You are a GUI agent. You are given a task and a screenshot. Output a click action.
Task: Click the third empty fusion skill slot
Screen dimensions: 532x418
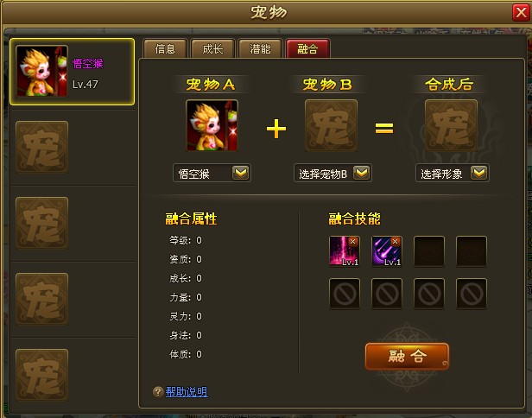(x=429, y=251)
